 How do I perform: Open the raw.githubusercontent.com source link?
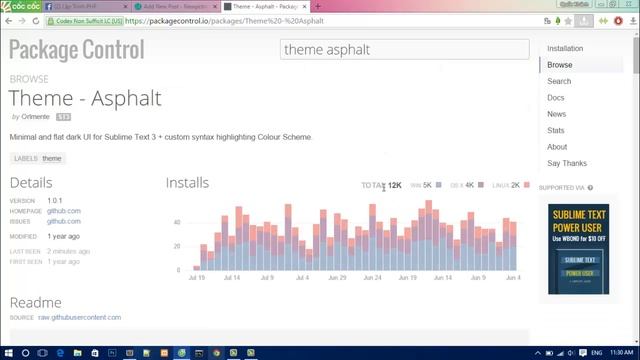tap(80, 317)
